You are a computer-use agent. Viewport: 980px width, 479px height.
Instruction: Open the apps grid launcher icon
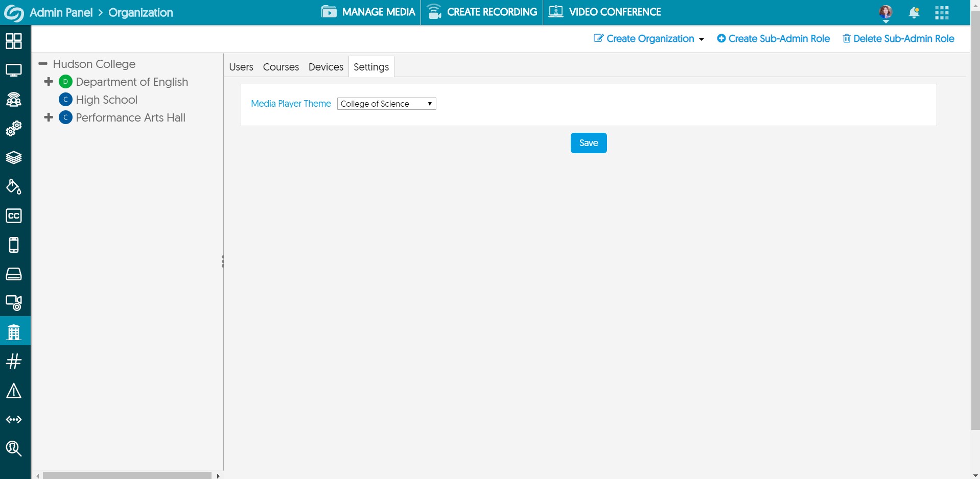(942, 13)
